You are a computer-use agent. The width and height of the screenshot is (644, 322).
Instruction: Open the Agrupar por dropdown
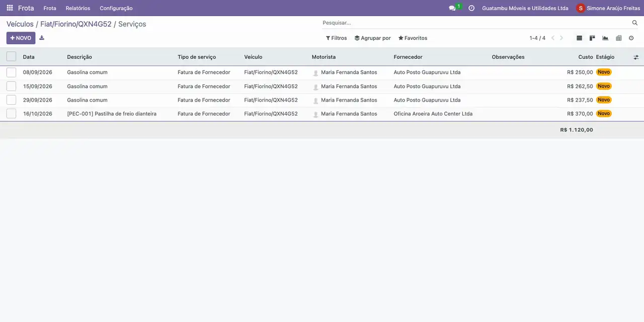pyautogui.click(x=372, y=38)
